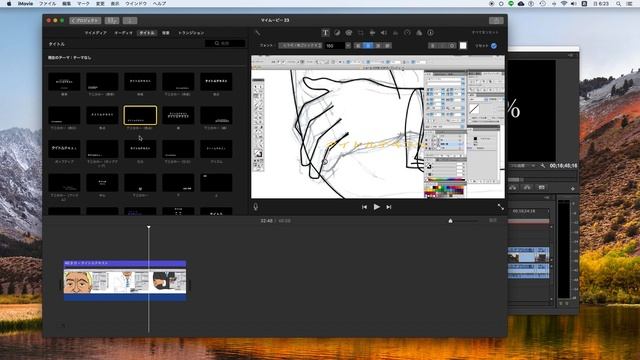Screen dimensions: 640x360
Task: Align title text left
Action: pos(358,46)
